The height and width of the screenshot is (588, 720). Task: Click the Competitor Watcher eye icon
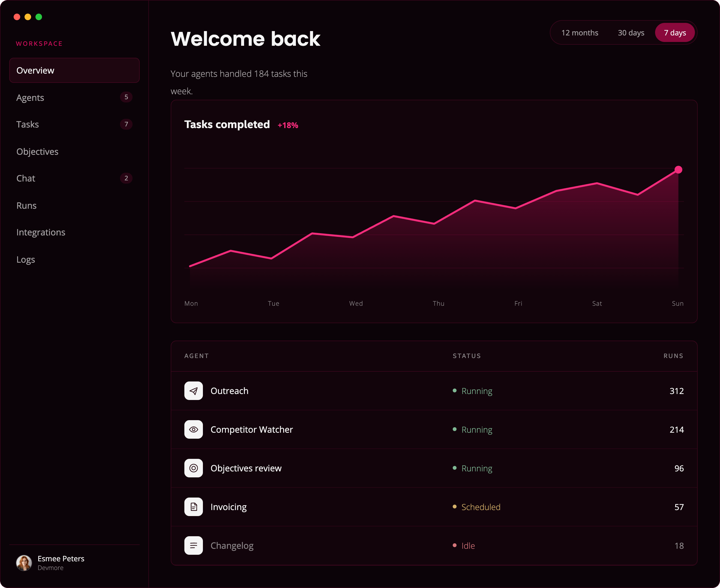tap(193, 429)
